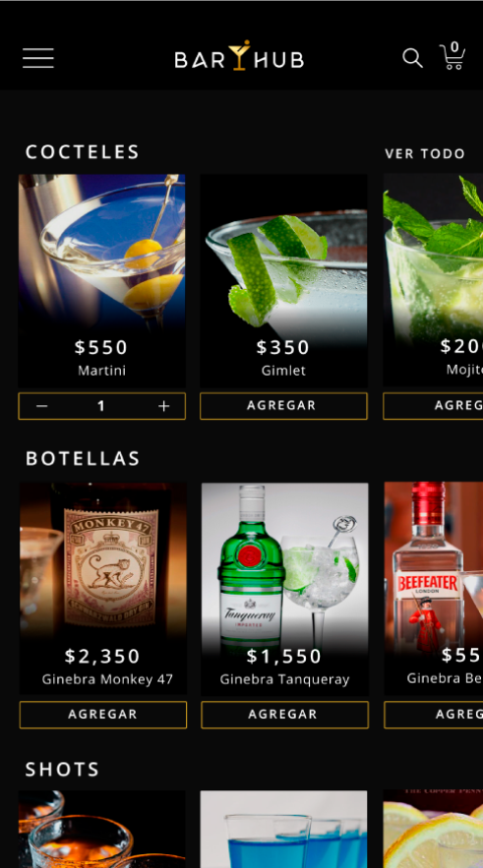The width and height of the screenshot is (483, 868).
Task: Open the Beefeater bottle image
Action: [x=433, y=562]
